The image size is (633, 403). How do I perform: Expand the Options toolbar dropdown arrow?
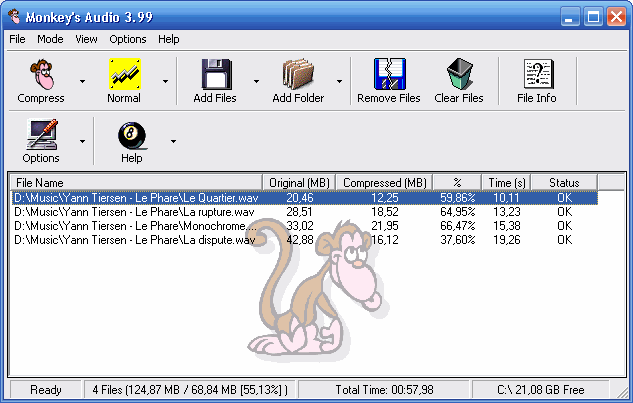(x=82, y=141)
